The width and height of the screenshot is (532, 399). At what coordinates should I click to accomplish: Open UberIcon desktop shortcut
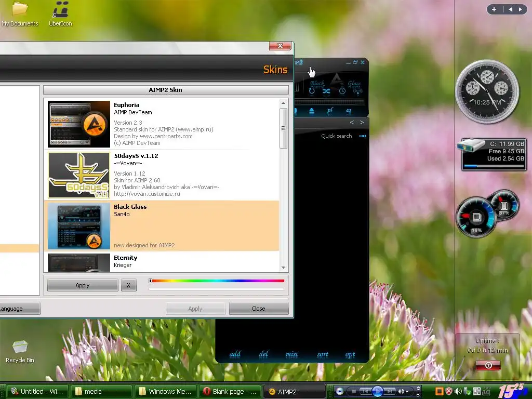coord(60,14)
